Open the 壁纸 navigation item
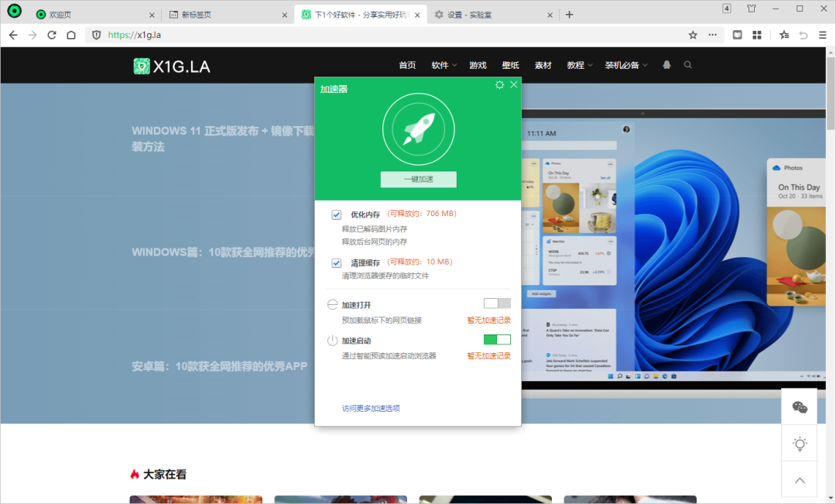 510,65
